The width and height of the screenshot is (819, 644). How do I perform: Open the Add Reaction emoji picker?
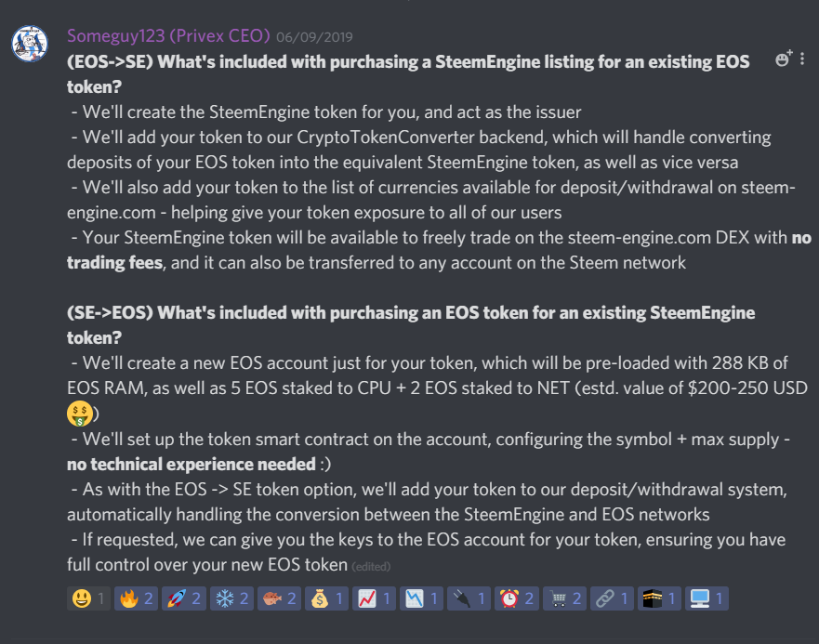[x=784, y=59]
